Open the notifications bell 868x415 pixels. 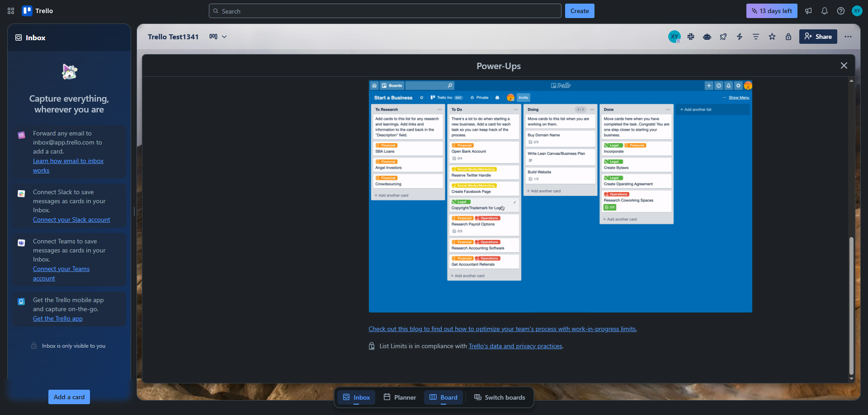825,11
